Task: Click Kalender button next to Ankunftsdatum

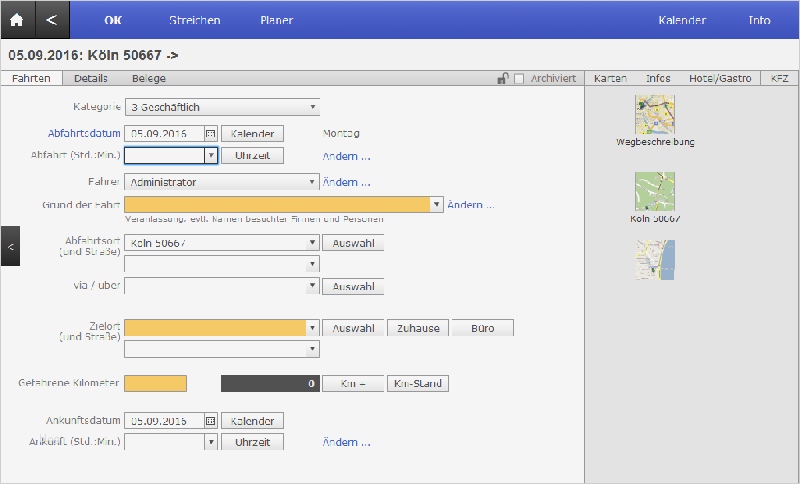Action: point(253,421)
